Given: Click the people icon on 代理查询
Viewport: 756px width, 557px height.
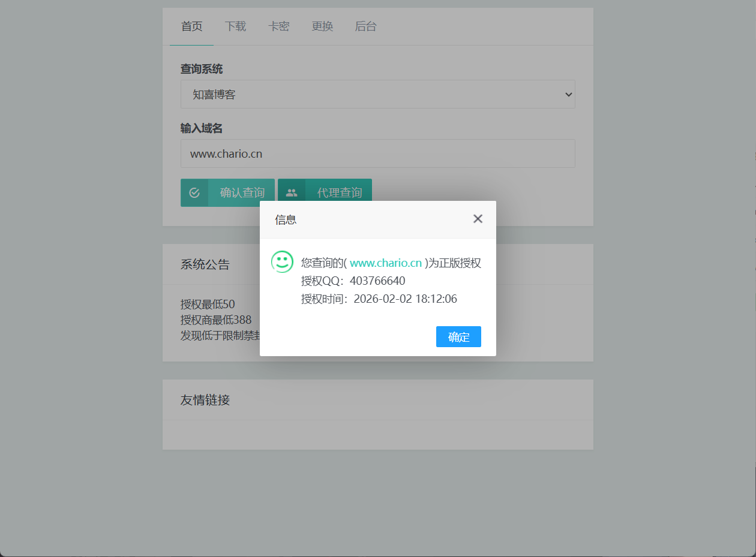Looking at the screenshot, I should point(292,192).
